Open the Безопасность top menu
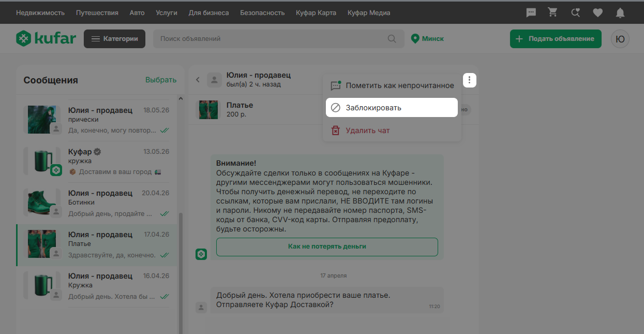644x334 pixels. 262,12
